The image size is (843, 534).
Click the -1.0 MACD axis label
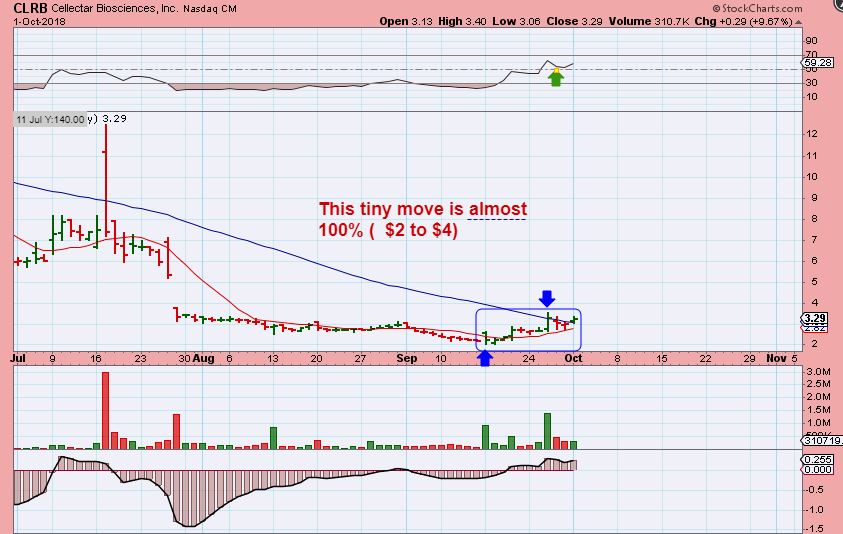[x=814, y=509]
